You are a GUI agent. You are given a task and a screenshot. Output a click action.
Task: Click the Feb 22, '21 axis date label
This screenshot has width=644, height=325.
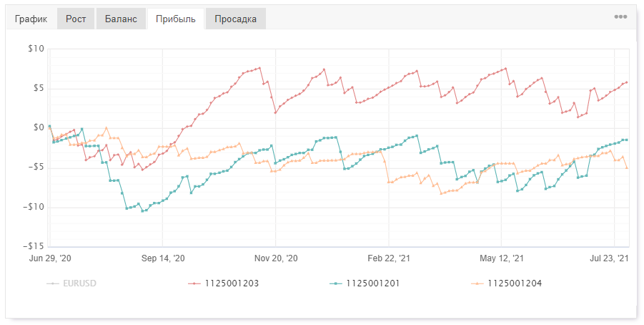[x=389, y=258]
